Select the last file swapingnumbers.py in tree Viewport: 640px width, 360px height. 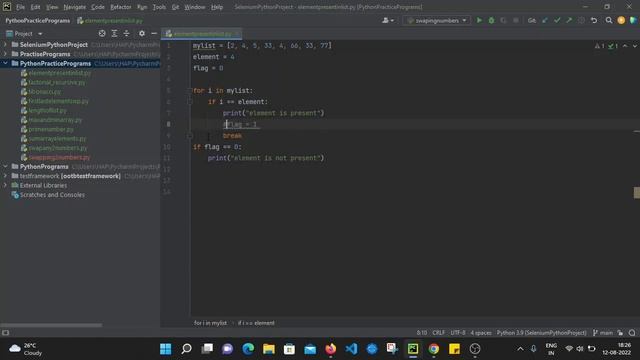59,157
